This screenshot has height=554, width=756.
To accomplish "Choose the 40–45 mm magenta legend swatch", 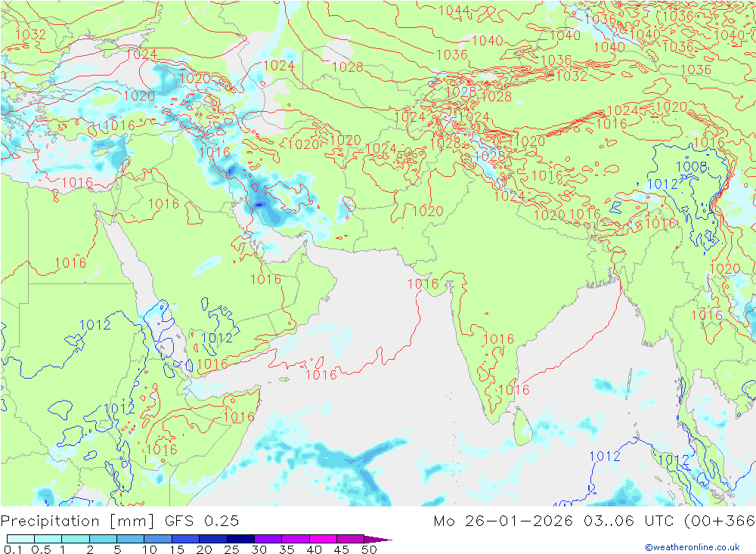I will pyautogui.click(x=323, y=539).
